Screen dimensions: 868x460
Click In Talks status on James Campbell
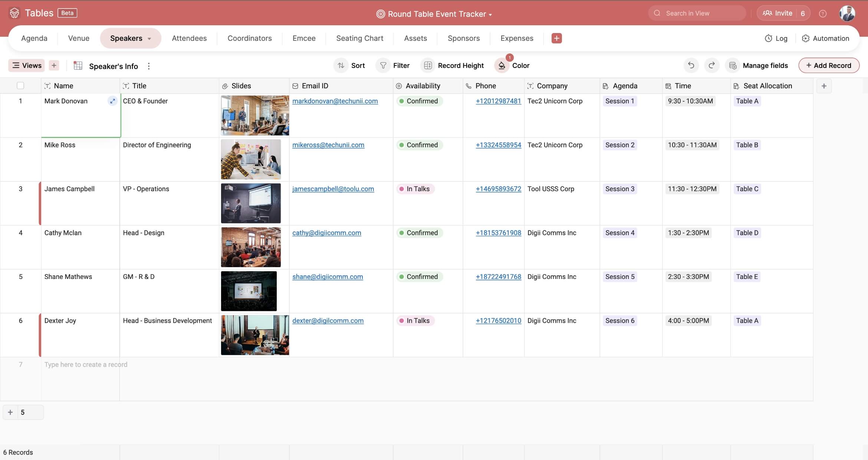(415, 189)
